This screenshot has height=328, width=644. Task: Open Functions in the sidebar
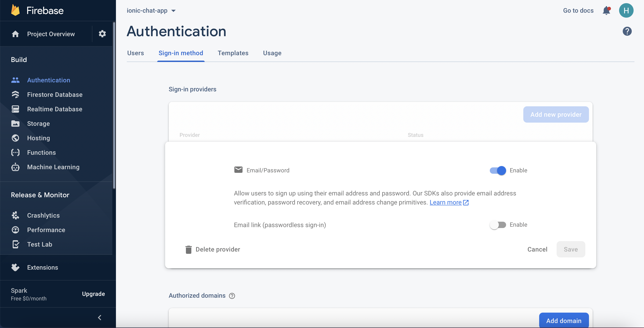41,153
